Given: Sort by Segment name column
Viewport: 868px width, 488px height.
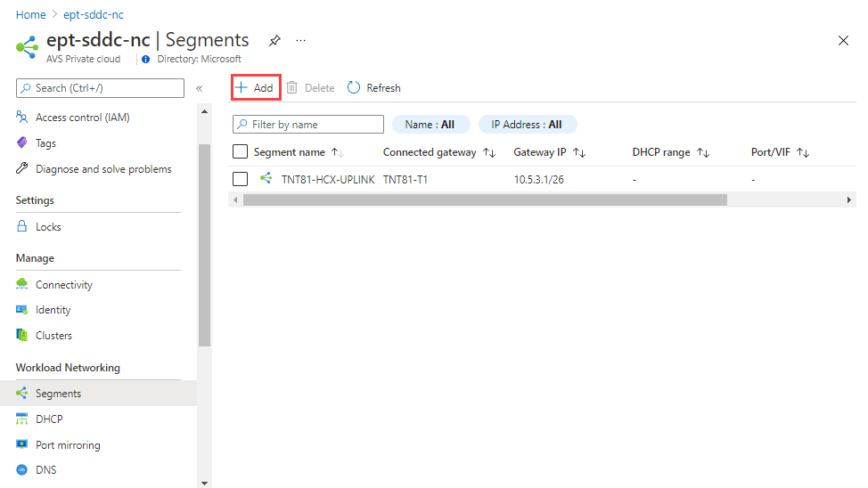Looking at the screenshot, I should click(299, 152).
